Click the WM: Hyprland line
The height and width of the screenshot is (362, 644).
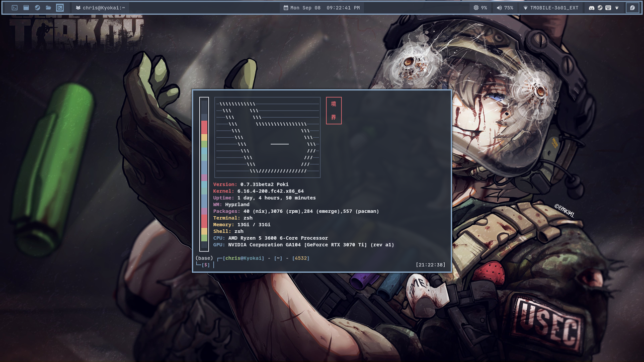(x=231, y=205)
